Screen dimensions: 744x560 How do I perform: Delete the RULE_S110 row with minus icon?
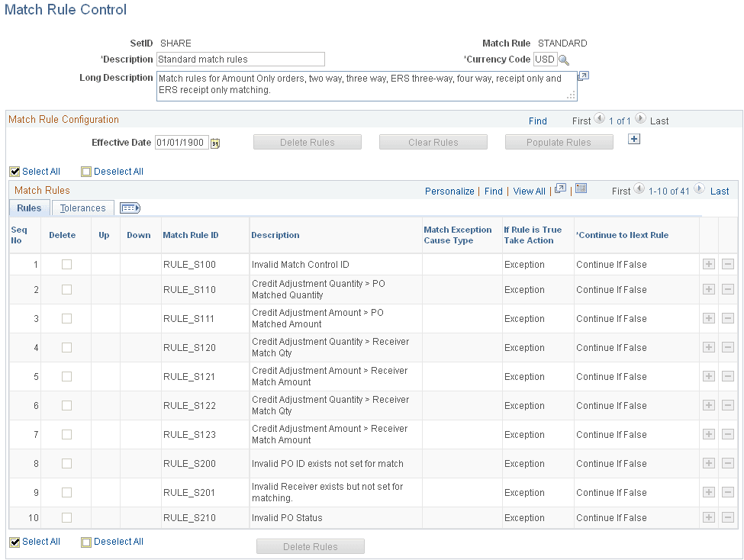click(728, 289)
